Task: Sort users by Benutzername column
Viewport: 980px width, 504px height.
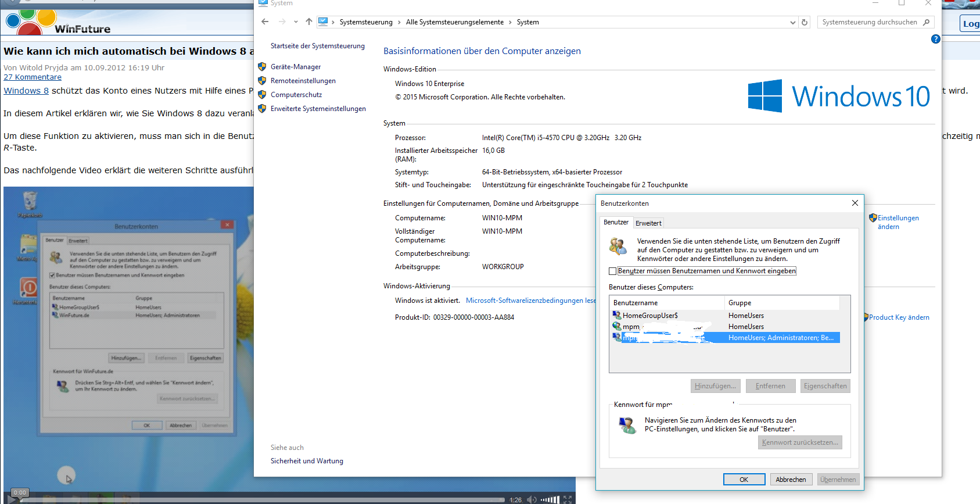Action: click(x=668, y=303)
